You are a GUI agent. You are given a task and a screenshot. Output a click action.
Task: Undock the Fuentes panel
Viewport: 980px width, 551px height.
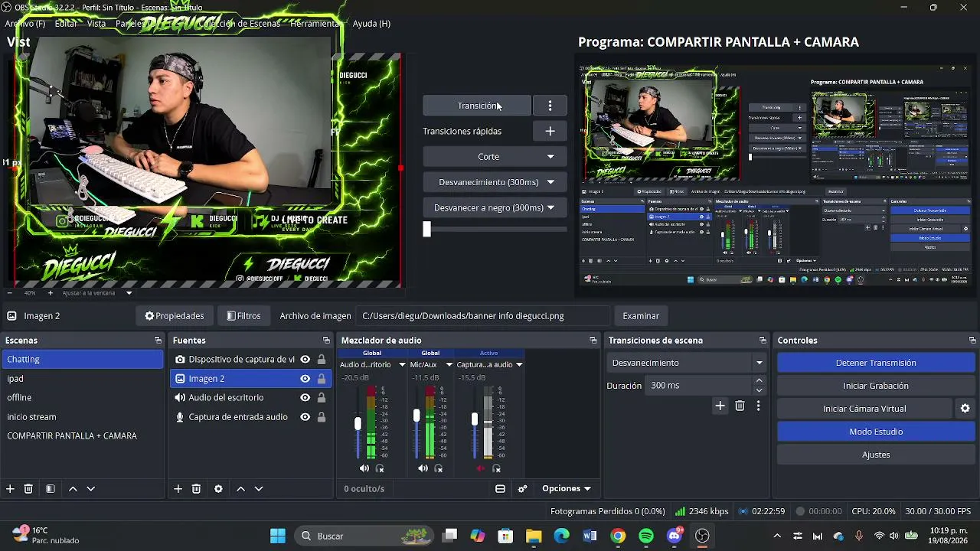pyautogui.click(x=326, y=341)
